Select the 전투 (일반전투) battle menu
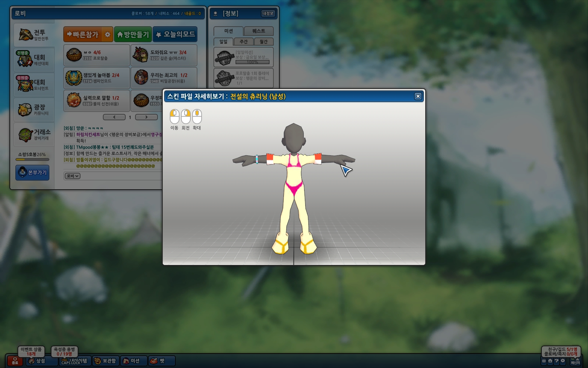The width and height of the screenshot is (588, 368). tap(34, 35)
